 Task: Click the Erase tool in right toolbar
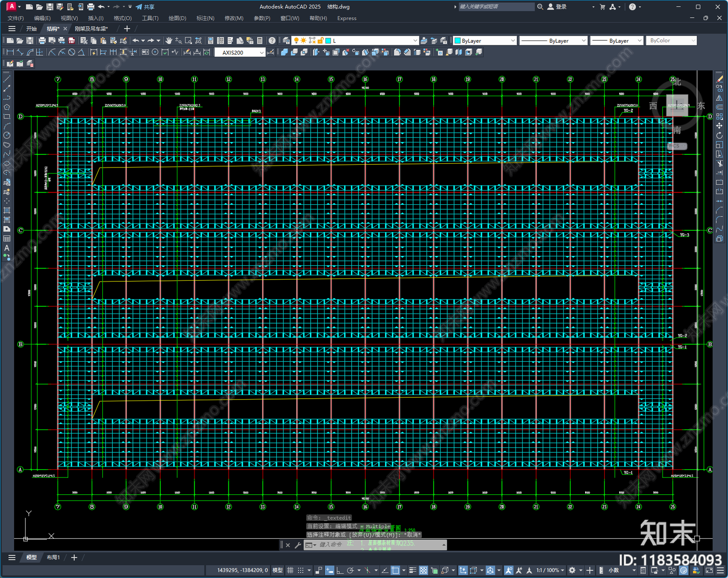tap(719, 79)
